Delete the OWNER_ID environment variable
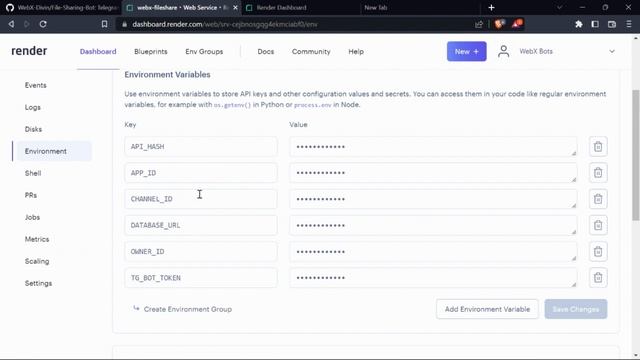 pos(598,251)
